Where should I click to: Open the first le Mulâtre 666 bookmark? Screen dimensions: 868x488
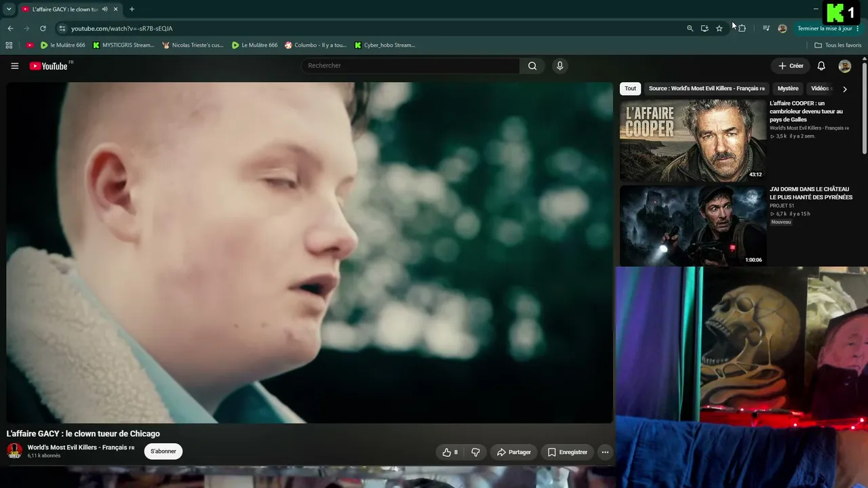pyautogui.click(x=62, y=45)
